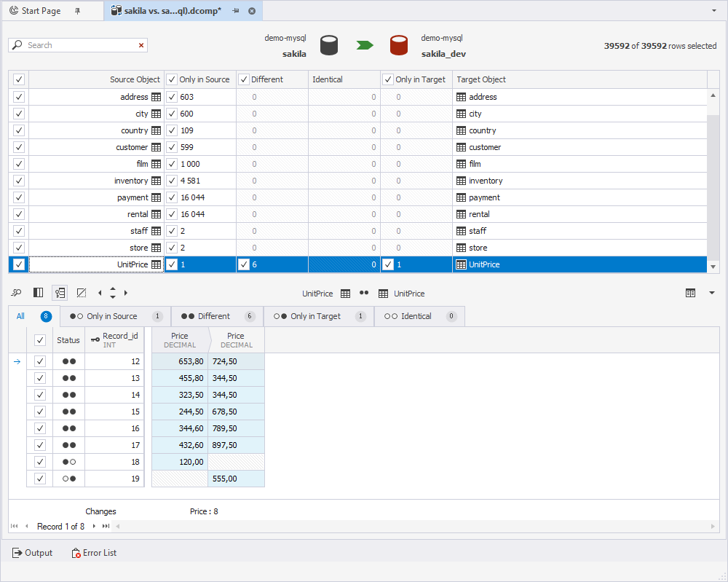This screenshot has width=728, height=582.
Task: Click the Status column header in records
Action: tap(68, 340)
